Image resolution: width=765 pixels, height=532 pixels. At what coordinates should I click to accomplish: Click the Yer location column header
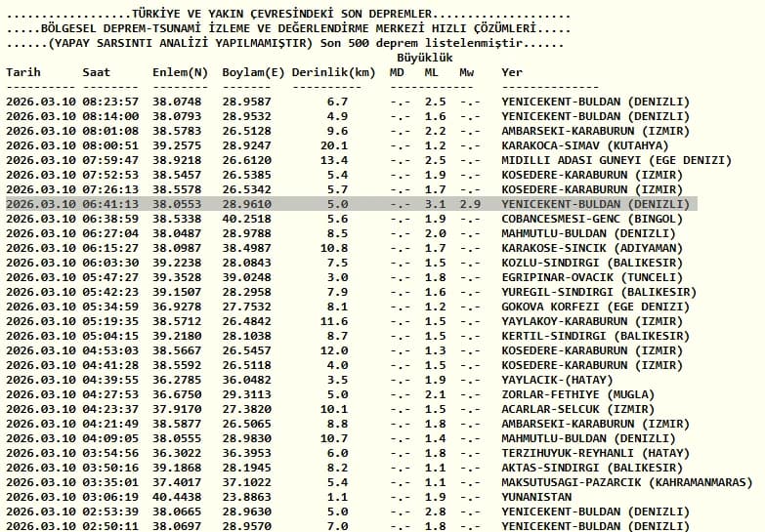[512, 72]
